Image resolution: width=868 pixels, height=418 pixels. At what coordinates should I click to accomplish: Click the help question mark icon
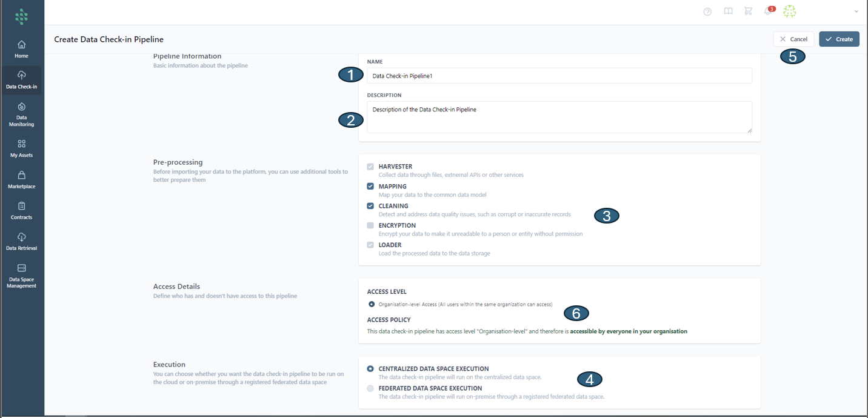707,12
